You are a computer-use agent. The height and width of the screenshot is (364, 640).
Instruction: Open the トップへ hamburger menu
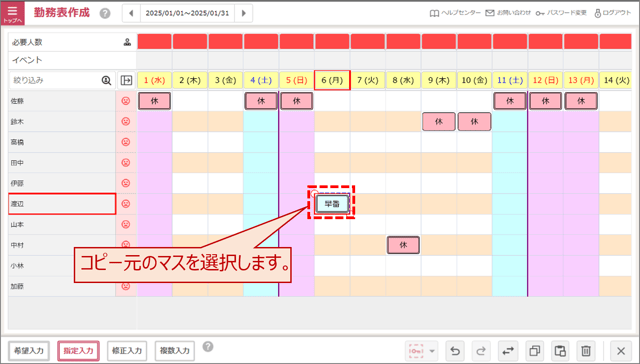(13, 13)
